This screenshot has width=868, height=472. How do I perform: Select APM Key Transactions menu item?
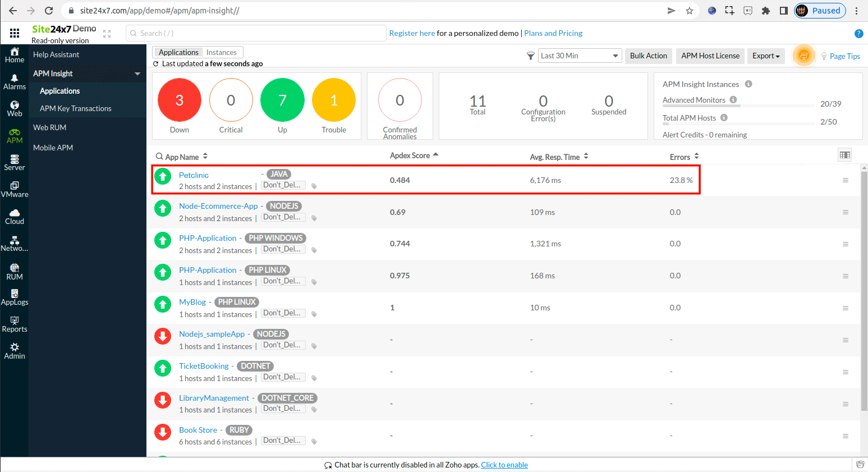(x=76, y=108)
